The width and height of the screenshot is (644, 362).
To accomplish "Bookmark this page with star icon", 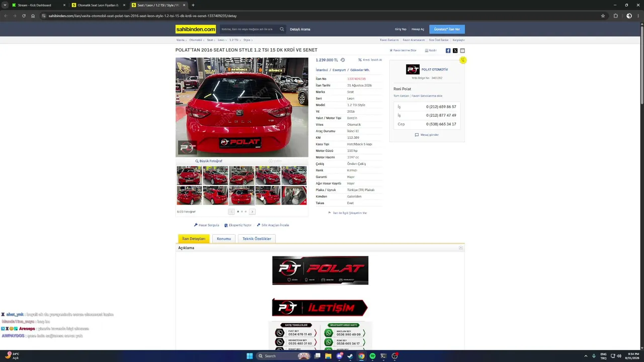I will [x=603, y=16].
